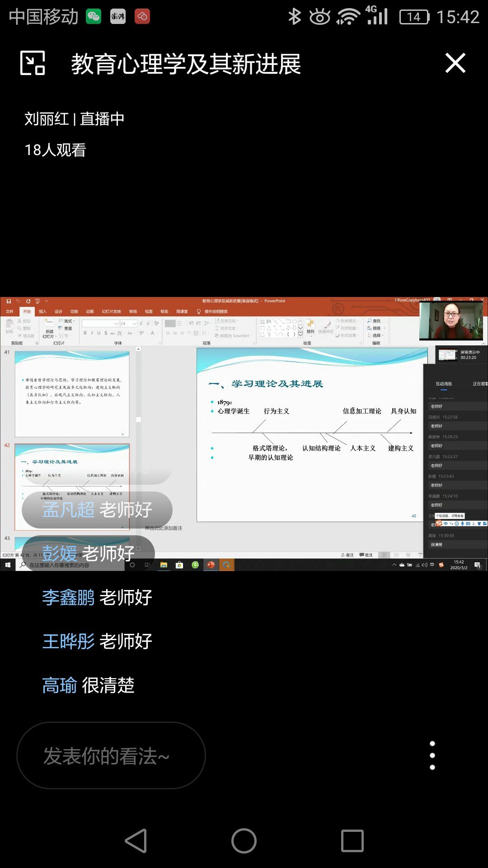Viewport: 488px width, 868px height.
Task: Click the Windows Start button
Action: [8, 565]
